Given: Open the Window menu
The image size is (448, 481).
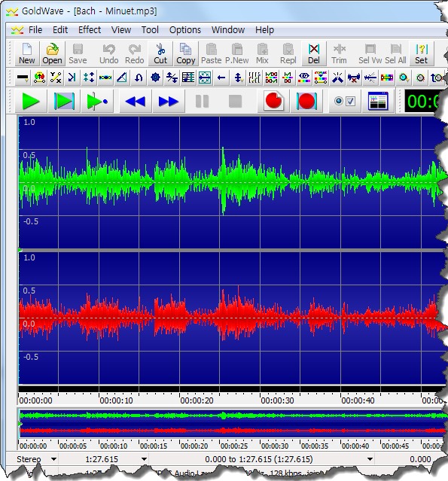Looking at the screenshot, I should [x=228, y=30].
